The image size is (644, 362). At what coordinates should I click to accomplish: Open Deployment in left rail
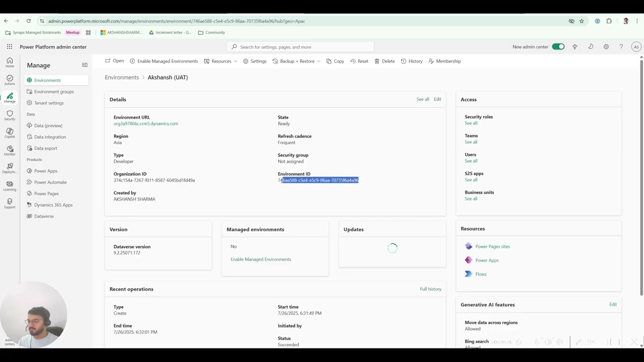(10, 168)
